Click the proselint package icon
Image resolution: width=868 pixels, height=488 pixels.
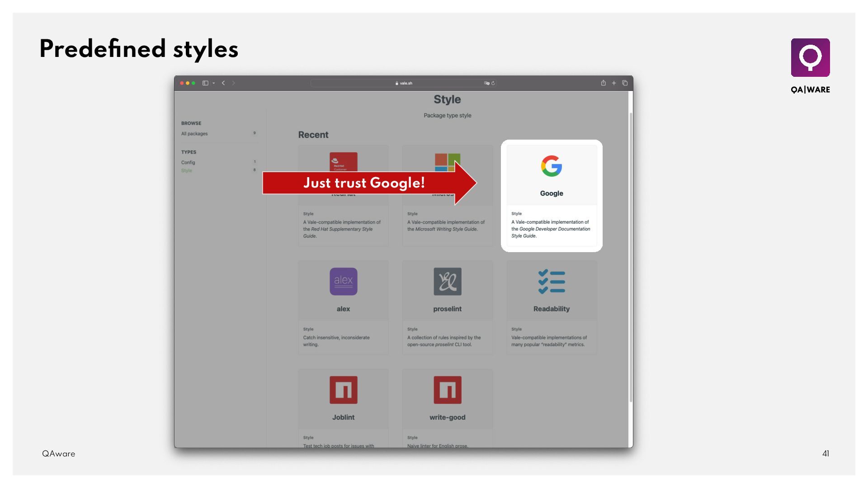click(x=447, y=282)
